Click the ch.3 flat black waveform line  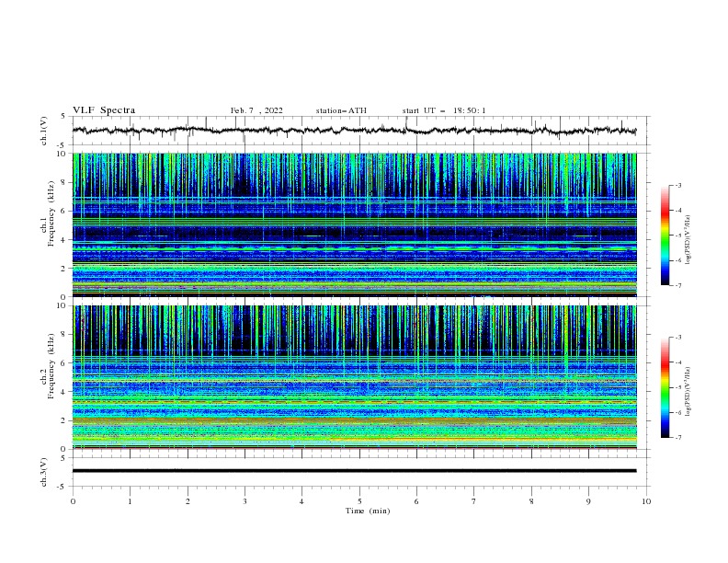pyautogui.click(x=354, y=471)
